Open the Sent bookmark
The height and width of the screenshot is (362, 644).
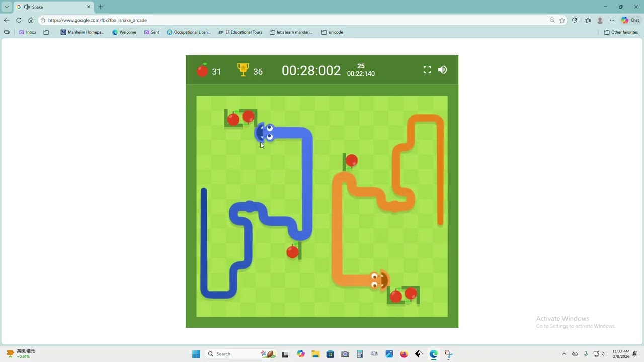tap(151, 32)
